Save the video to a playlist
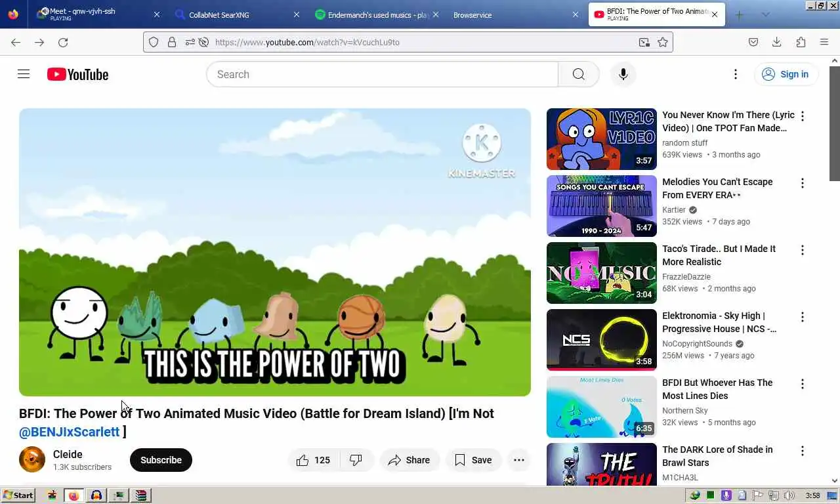The image size is (840, 504). [473, 460]
